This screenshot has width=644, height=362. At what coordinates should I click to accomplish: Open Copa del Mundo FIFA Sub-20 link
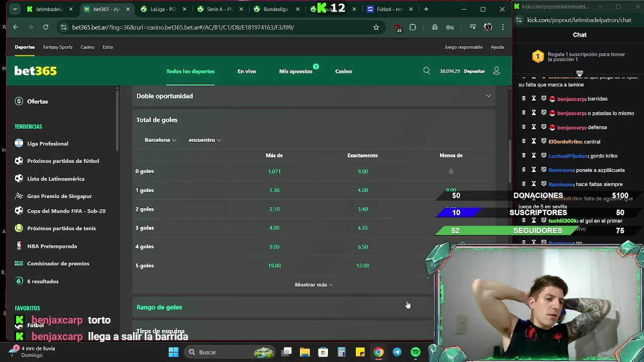point(66,211)
